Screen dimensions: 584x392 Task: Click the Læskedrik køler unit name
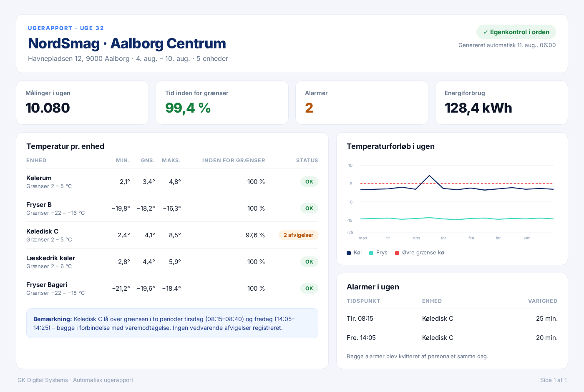click(50, 258)
